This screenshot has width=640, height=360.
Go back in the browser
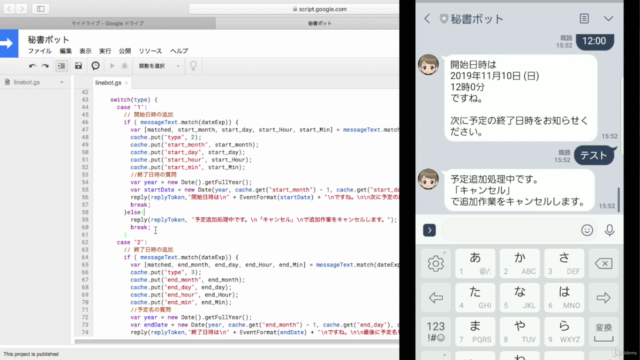9,9
